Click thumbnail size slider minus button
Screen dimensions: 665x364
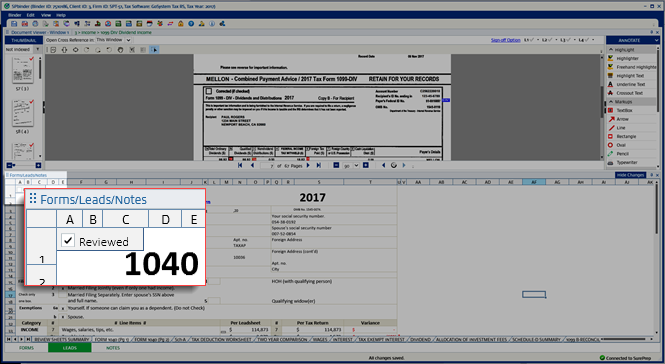pos(9,165)
